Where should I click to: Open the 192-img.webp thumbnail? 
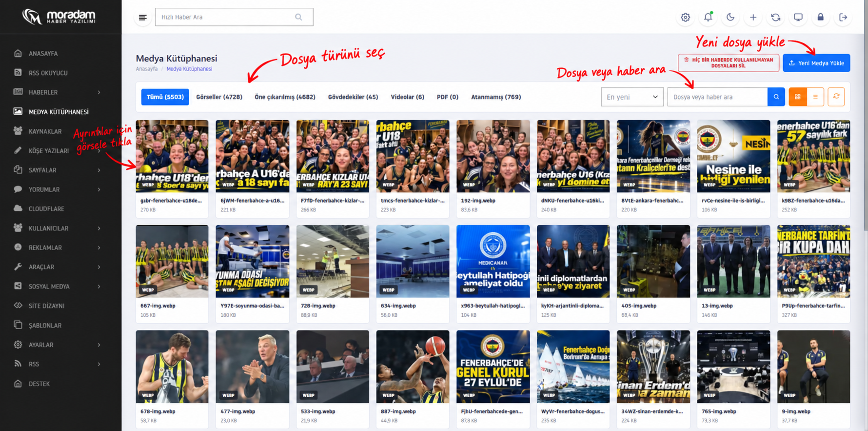click(x=493, y=156)
